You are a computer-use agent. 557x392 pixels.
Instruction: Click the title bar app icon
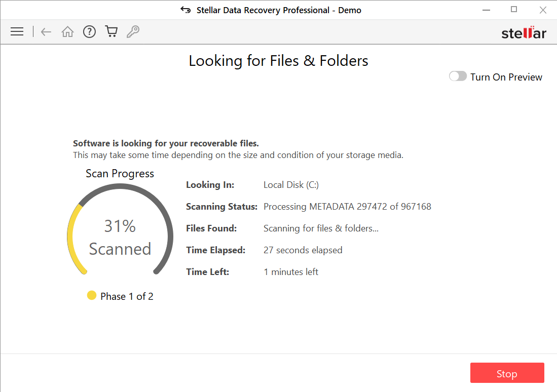[186, 10]
